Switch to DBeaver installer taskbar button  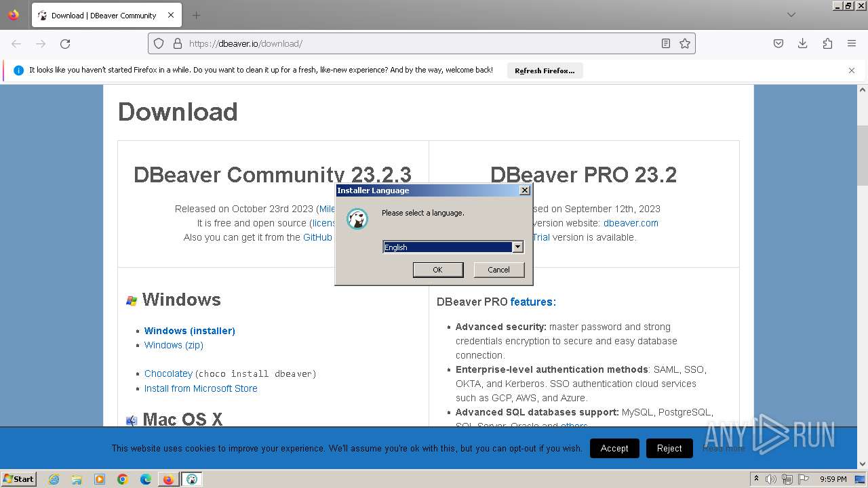point(192,479)
